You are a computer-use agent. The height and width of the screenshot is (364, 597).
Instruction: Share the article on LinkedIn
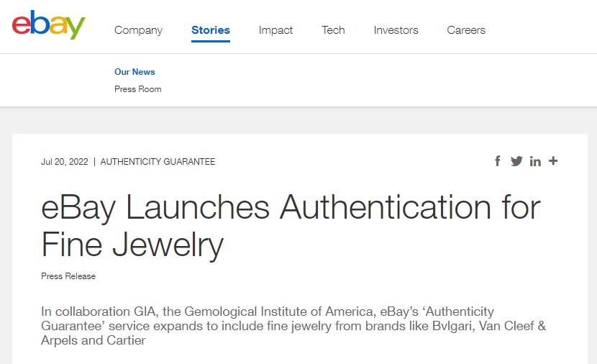point(535,161)
